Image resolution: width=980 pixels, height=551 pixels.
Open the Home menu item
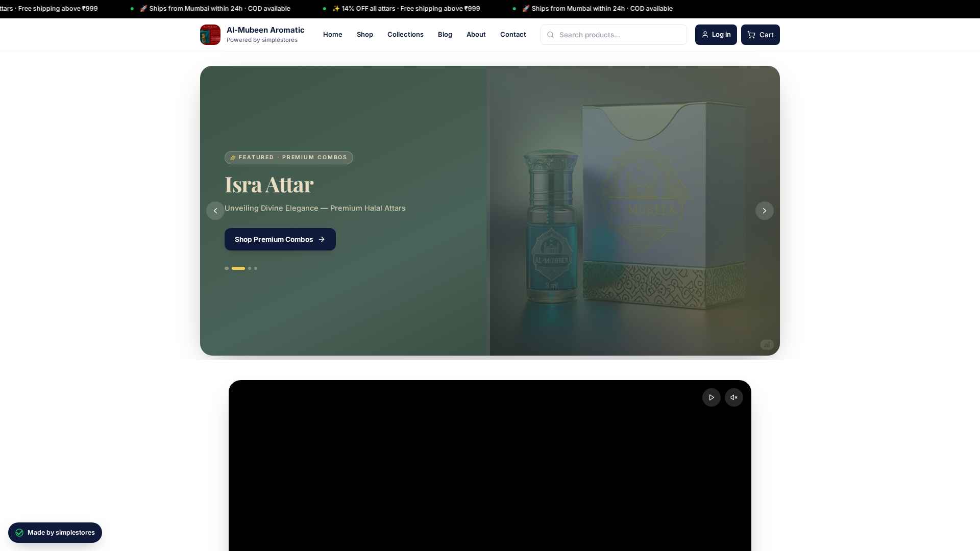(x=333, y=35)
